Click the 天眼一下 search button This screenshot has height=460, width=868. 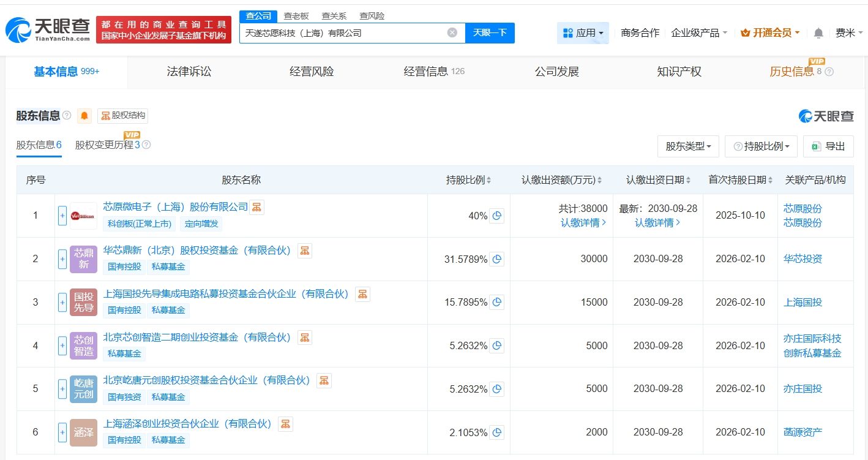(x=490, y=33)
